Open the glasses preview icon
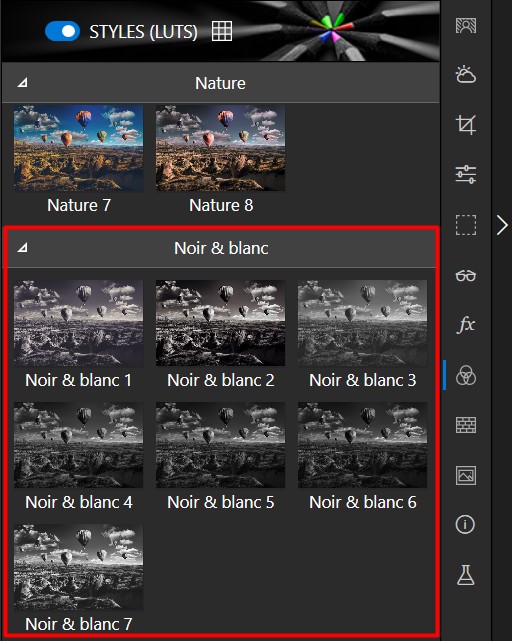This screenshot has height=641, width=512. [466, 276]
